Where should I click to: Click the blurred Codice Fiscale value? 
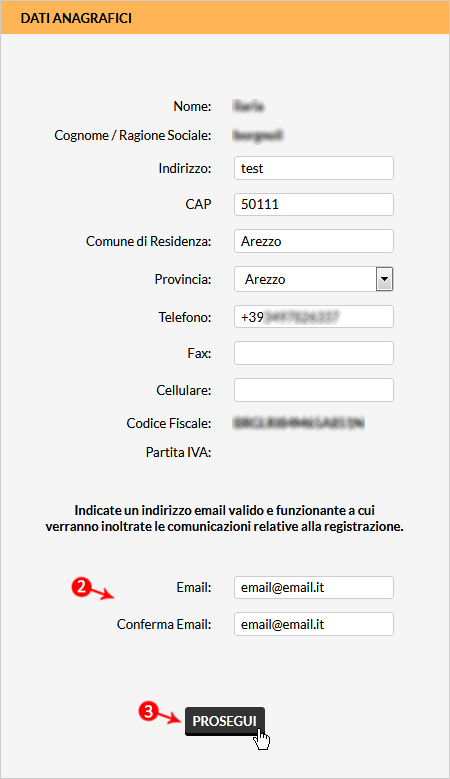[299, 423]
